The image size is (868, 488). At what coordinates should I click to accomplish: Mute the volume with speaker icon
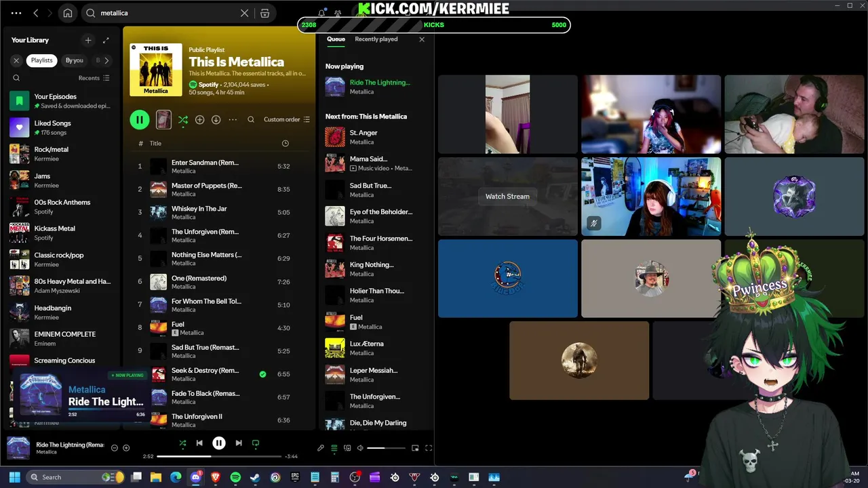pos(360,448)
